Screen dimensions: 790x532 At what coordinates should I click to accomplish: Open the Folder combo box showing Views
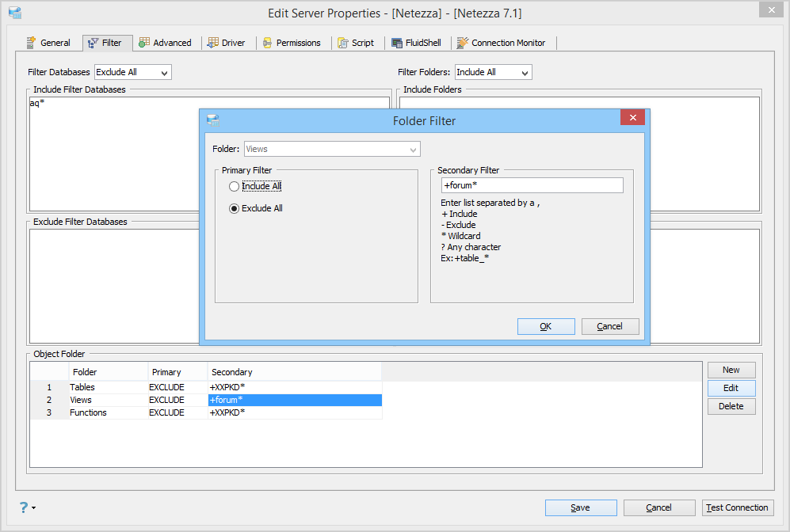click(x=332, y=149)
